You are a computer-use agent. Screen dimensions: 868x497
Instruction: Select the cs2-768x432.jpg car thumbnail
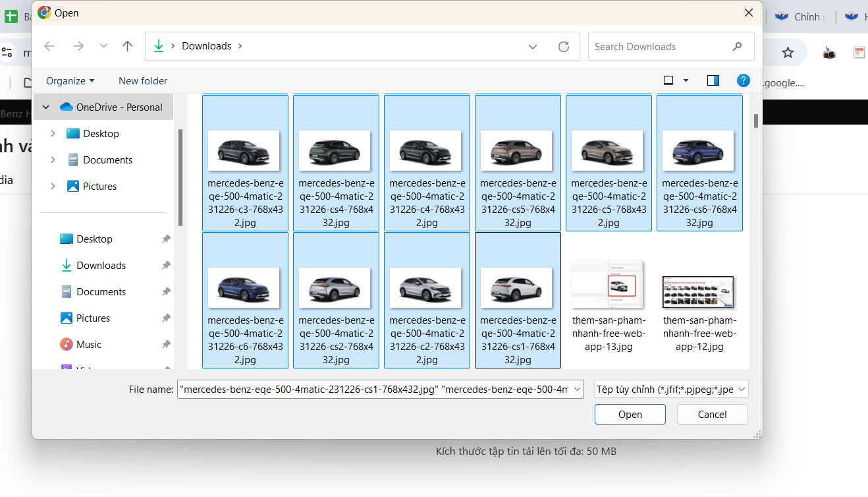point(336,300)
